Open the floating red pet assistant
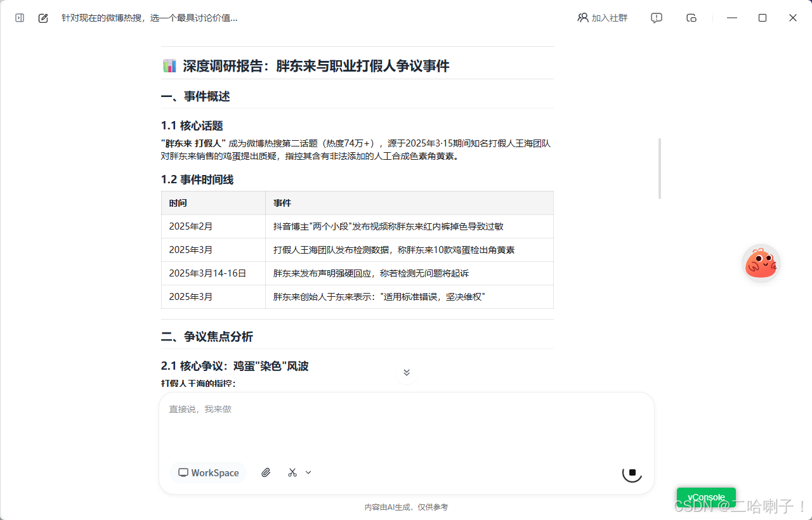This screenshot has width=812, height=520. point(761,262)
